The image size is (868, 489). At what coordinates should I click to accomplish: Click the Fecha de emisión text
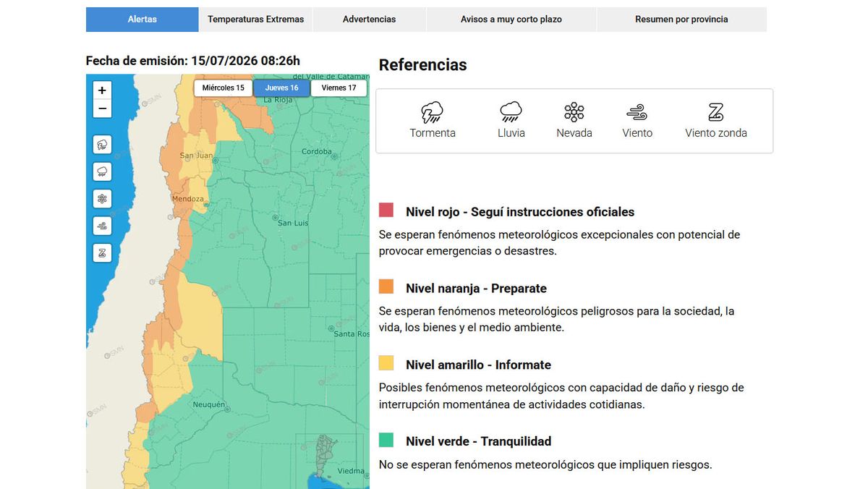[192, 61]
